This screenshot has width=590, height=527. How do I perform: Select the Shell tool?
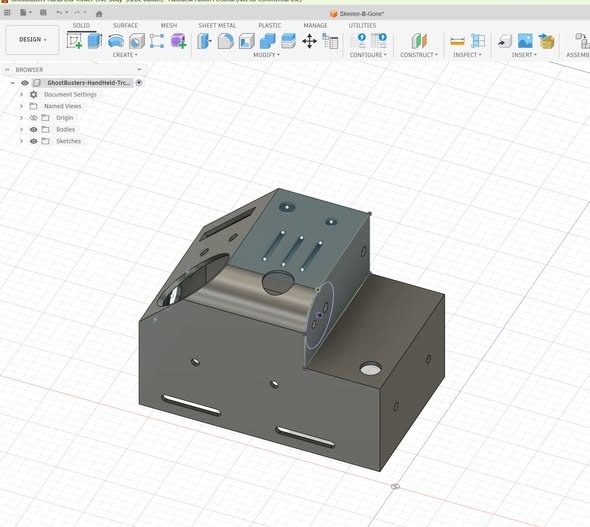(x=246, y=41)
